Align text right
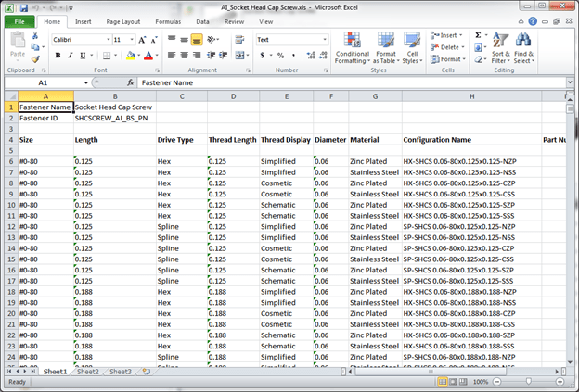The width and height of the screenshot is (579, 392). coord(197,56)
